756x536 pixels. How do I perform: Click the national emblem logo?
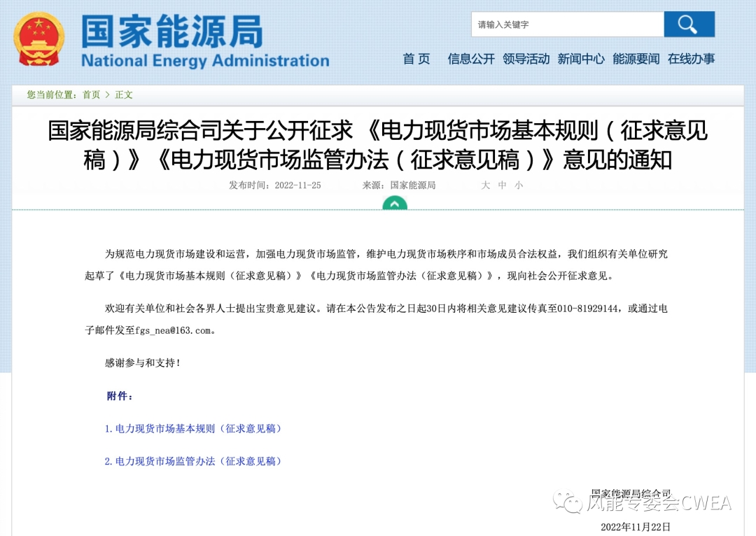[38, 40]
